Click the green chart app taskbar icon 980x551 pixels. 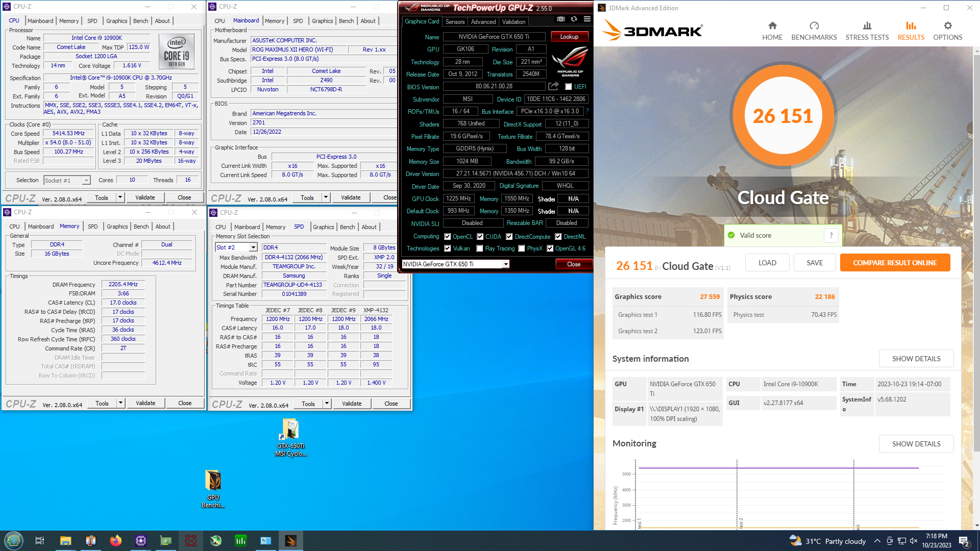coord(241,541)
